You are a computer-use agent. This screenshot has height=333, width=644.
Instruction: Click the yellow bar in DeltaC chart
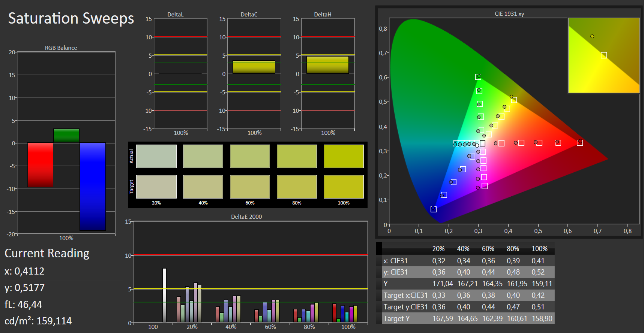tap(254, 67)
